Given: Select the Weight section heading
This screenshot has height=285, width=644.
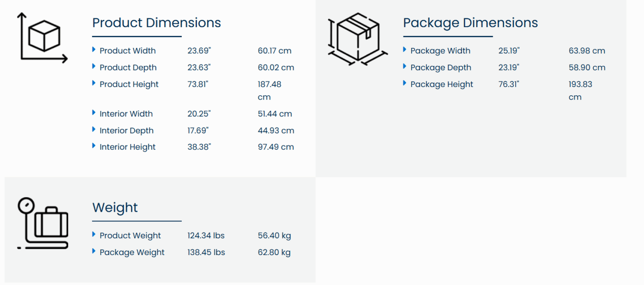Looking at the screenshot, I should [x=115, y=207].
